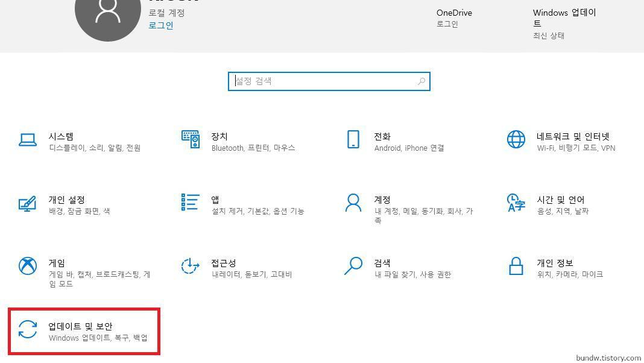Click the 디스플레이, 소리, 알림, 전원 description
The height and width of the screenshot is (363, 644).
click(x=95, y=148)
